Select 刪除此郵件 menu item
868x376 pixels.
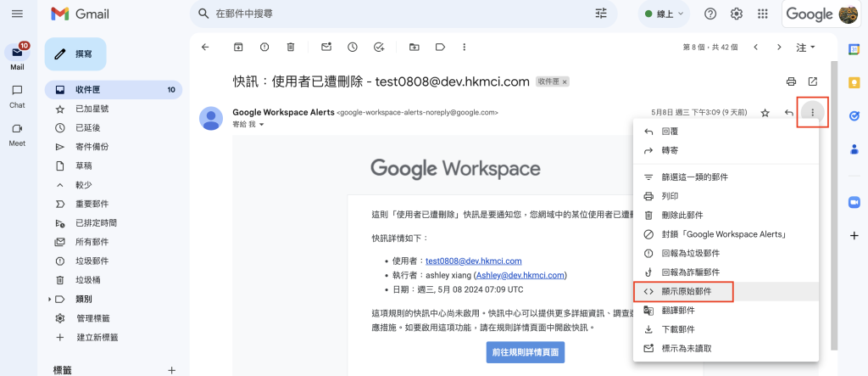click(x=726, y=216)
